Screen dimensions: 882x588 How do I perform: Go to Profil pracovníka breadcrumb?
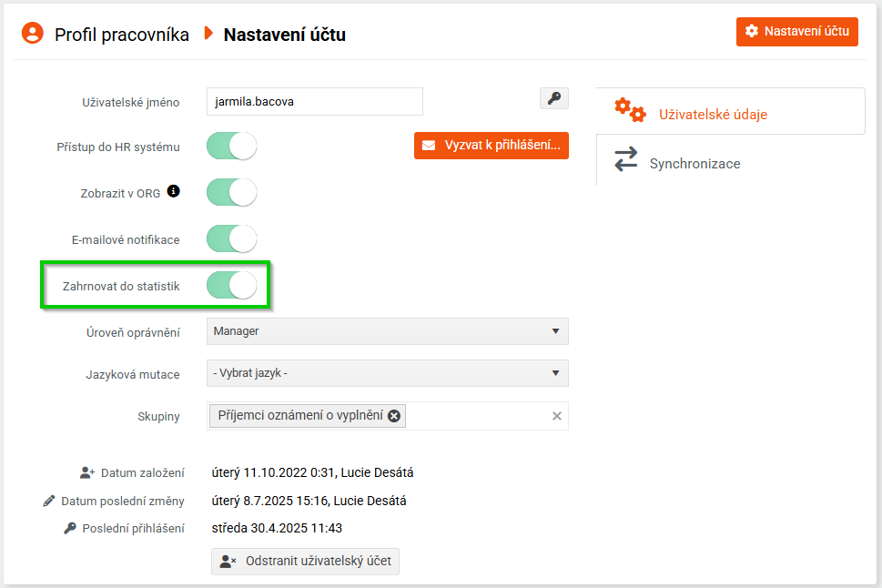[x=121, y=35]
